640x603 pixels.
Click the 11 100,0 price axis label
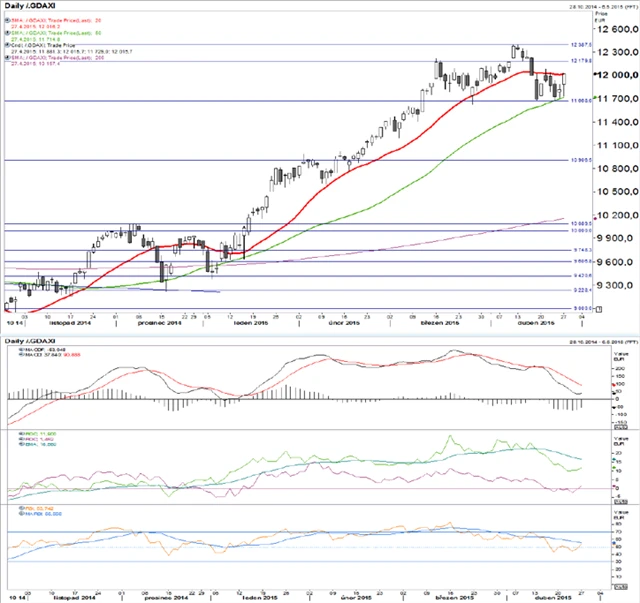click(618, 145)
